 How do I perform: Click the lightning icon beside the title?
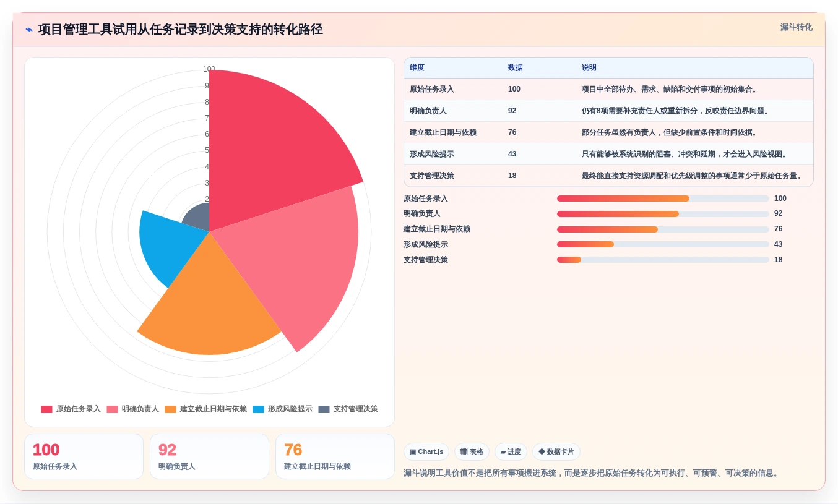(29, 30)
